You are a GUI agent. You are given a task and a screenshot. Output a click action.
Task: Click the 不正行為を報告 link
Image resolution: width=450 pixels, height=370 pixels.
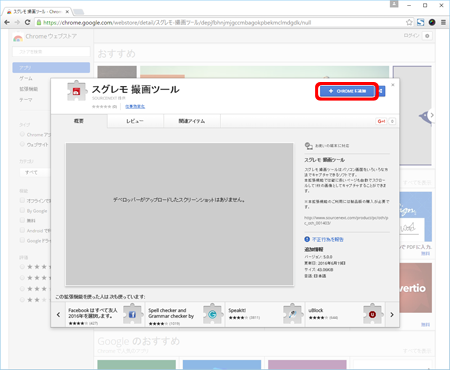pos(328,239)
